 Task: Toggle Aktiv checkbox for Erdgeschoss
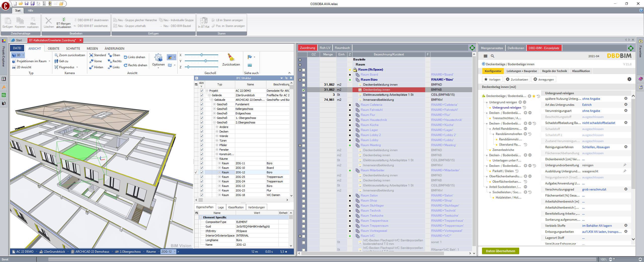[x=202, y=113]
